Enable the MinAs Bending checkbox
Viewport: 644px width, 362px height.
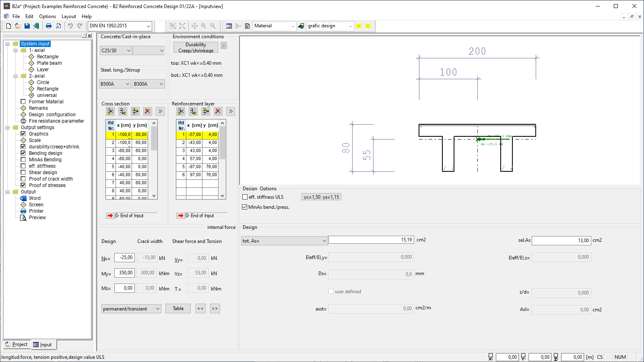(x=23, y=160)
